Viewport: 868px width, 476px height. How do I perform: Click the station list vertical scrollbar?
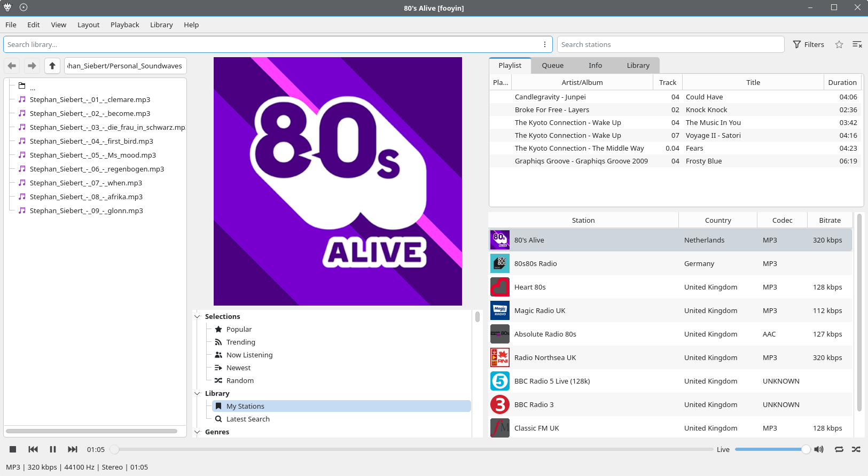click(859, 313)
